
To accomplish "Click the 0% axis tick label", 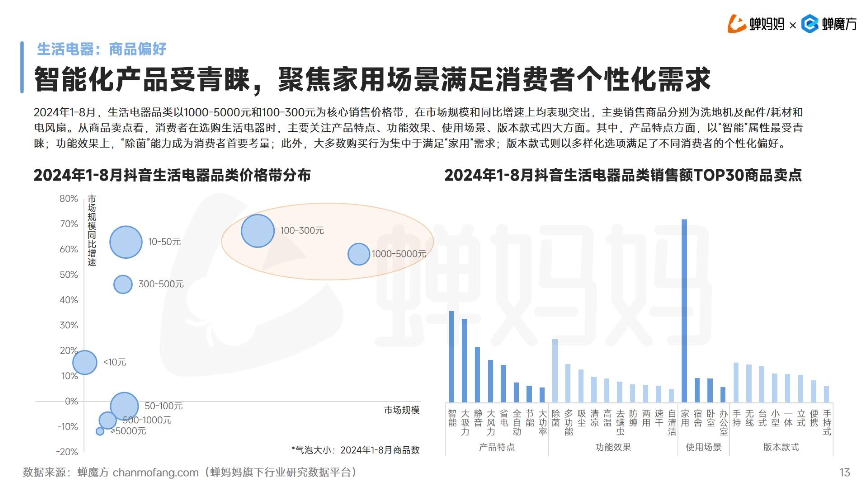I will tap(71, 401).
